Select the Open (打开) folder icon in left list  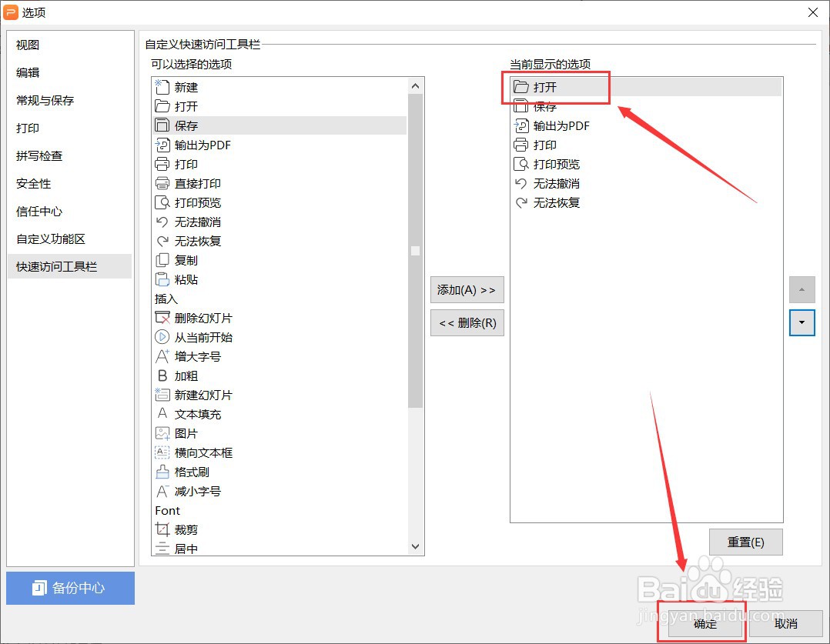click(x=162, y=106)
